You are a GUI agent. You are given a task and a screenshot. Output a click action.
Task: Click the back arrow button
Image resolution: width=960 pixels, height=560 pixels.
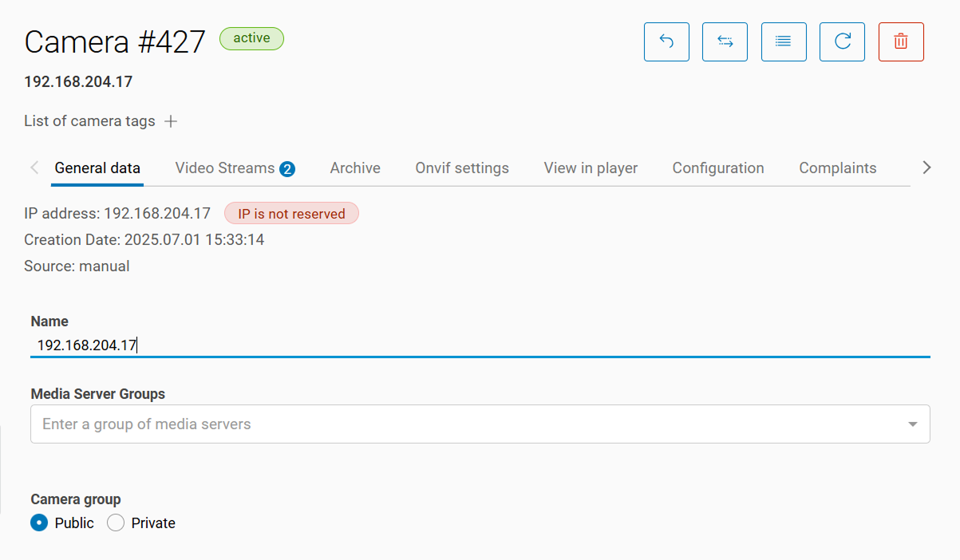666,41
